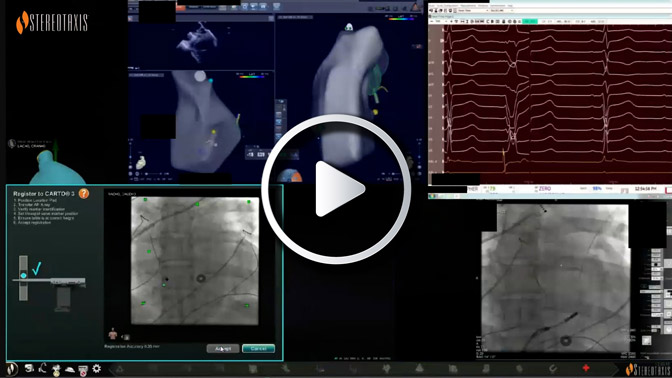The image size is (672, 378).
Task: Open help for Register to CARTO 3
Action: click(x=84, y=193)
